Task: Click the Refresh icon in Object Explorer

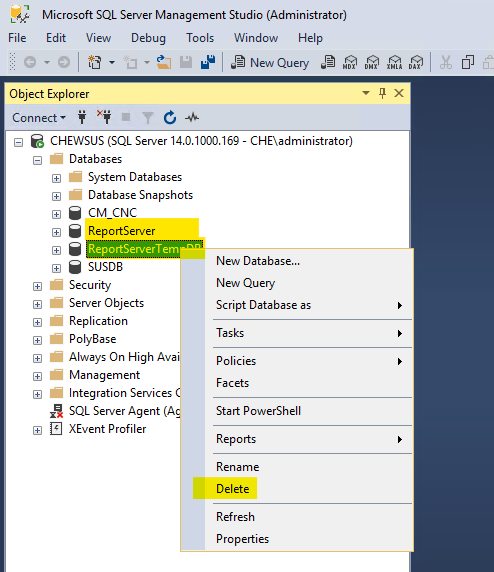Action: click(170, 117)
